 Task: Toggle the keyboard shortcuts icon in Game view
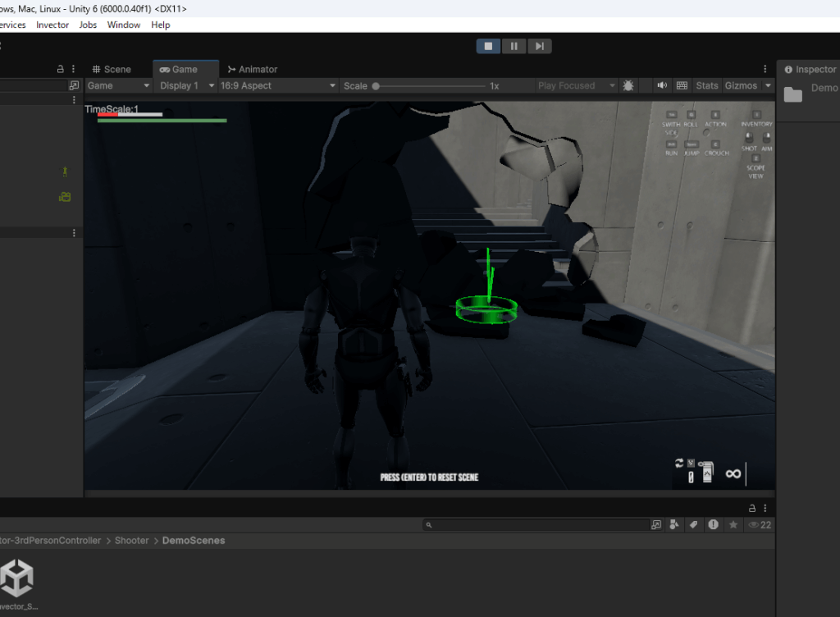pos(682,85)
